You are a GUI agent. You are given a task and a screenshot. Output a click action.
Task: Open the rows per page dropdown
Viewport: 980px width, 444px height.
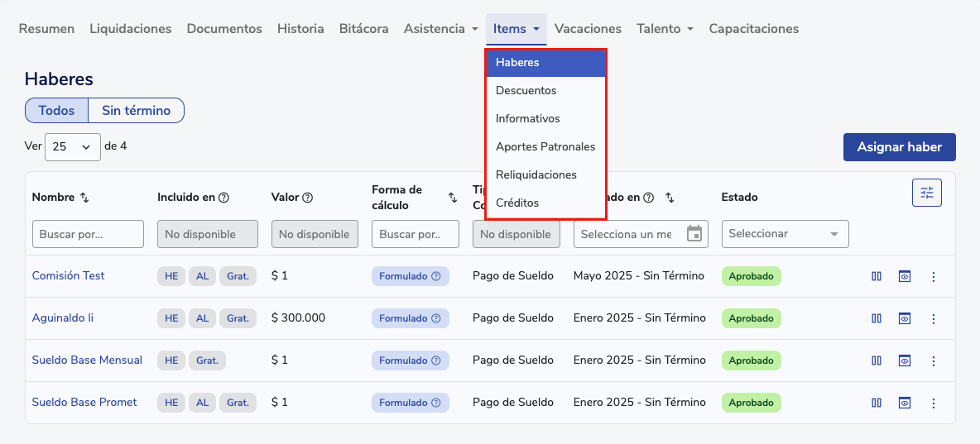click(x=72, y=146)
